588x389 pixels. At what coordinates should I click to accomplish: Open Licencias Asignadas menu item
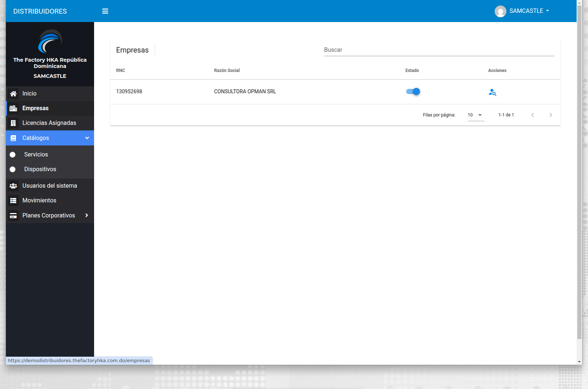click(50, 123)
